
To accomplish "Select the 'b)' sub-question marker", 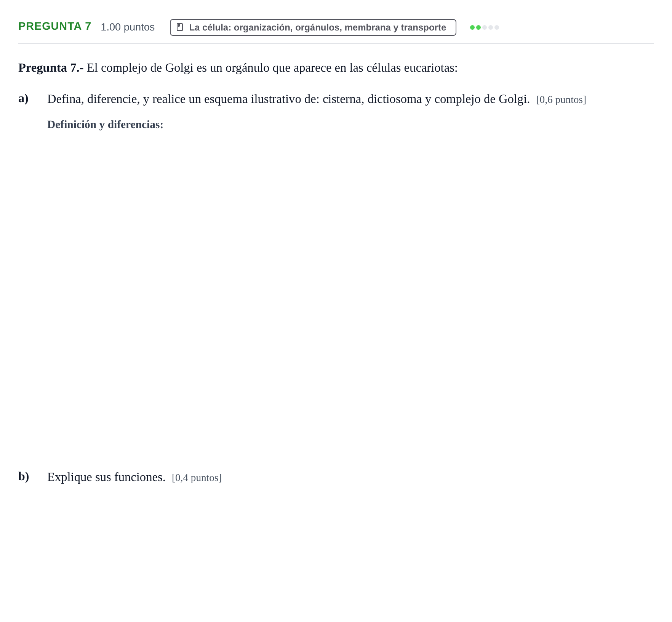I will tap(24, 476).
